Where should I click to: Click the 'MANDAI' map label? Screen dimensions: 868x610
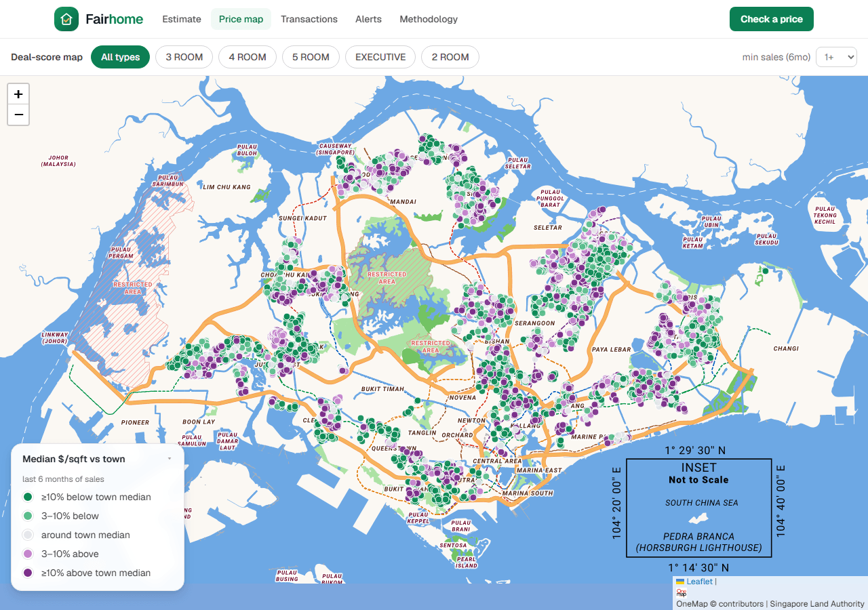403,201
